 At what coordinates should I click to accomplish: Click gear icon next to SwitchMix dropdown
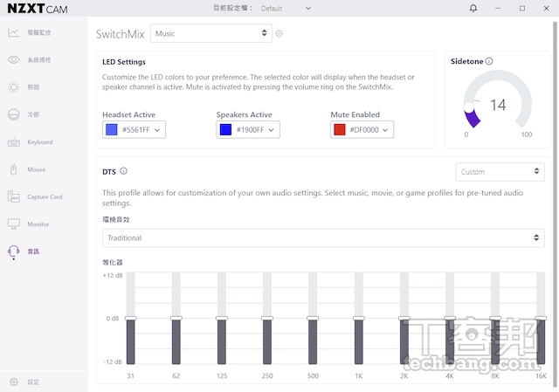(279, 33)
